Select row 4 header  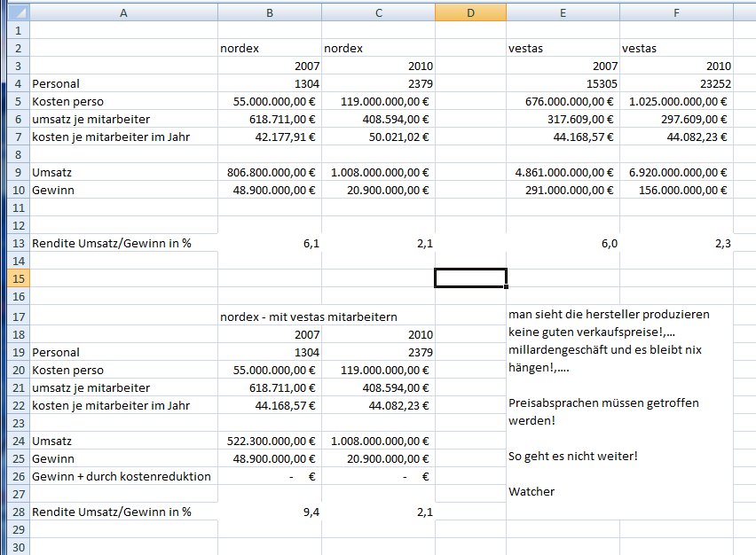19,84
